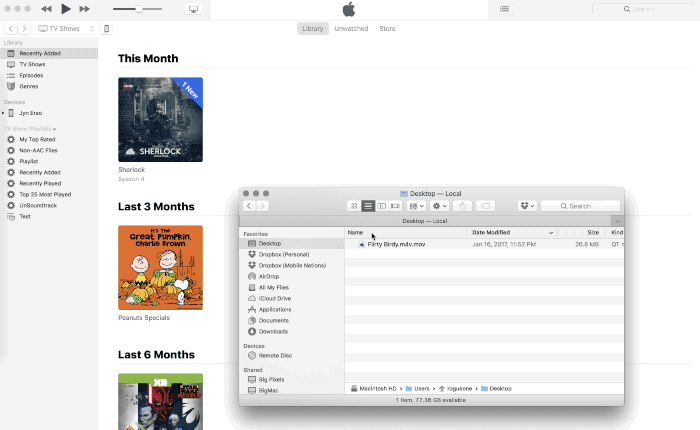
Task: Open the Finder arrange-by dropdown
Action: click(417, 206)
